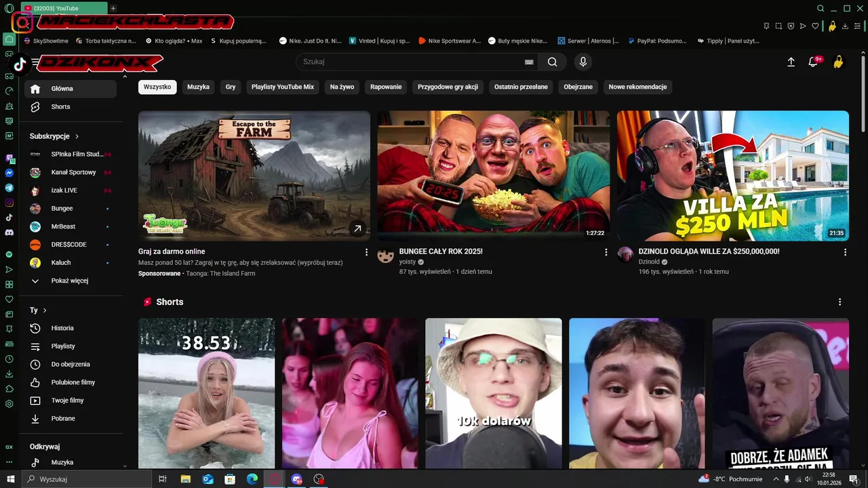The height and width of the screenshot is (488, 868).
Task: Open YouTube notifications bell
Action: [813, 62]
